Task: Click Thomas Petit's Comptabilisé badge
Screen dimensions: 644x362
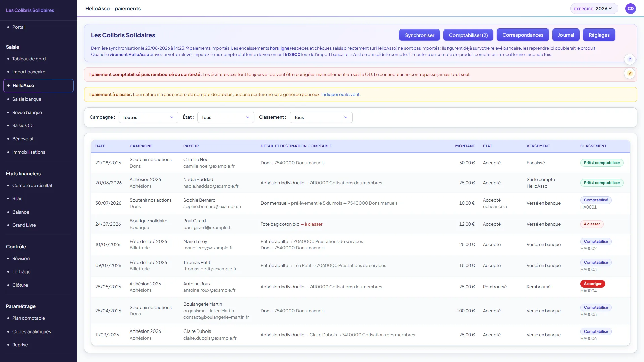Action: pyautogui.click(x=596, y=262)
